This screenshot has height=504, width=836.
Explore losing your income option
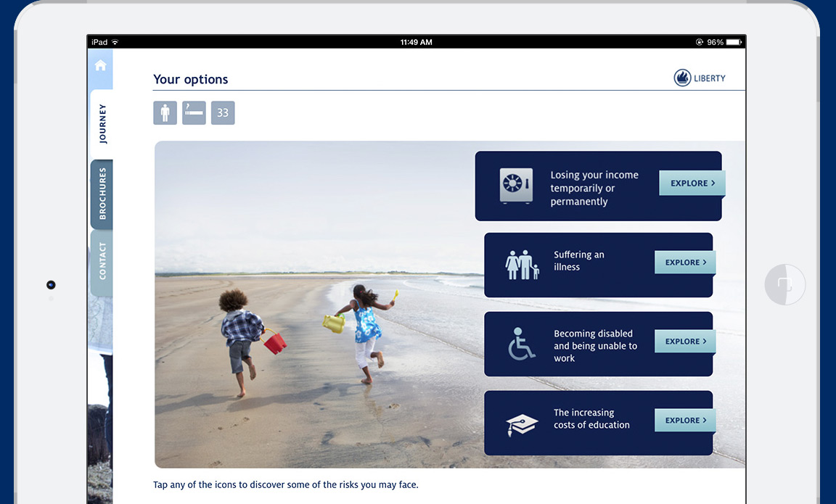(692, 183)
